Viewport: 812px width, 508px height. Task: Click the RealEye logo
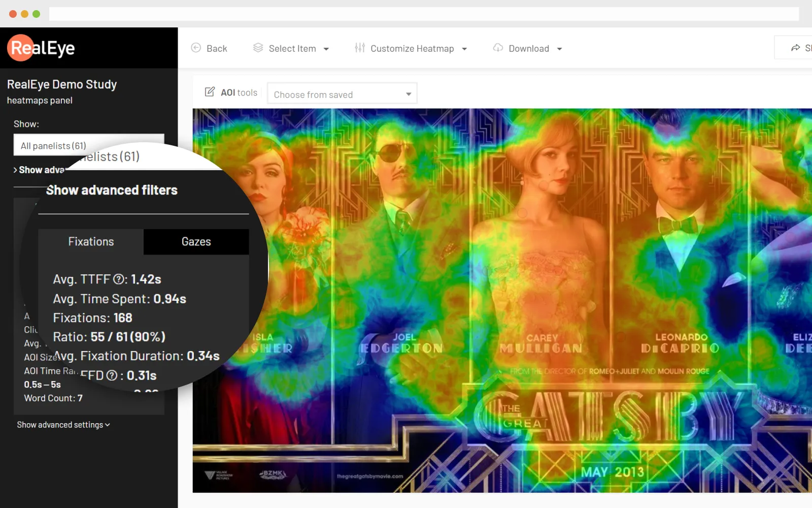coord(41,48)
